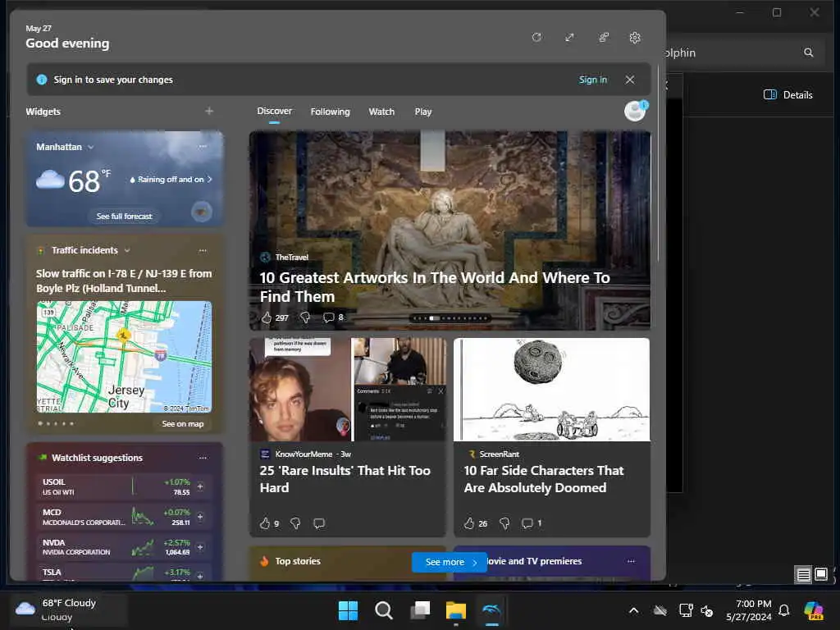Viewport: 840px width, 630px height.
Task: Click the Far Side cartoon thumbnail
Action: pyautogui.click(x=552, y=390)
